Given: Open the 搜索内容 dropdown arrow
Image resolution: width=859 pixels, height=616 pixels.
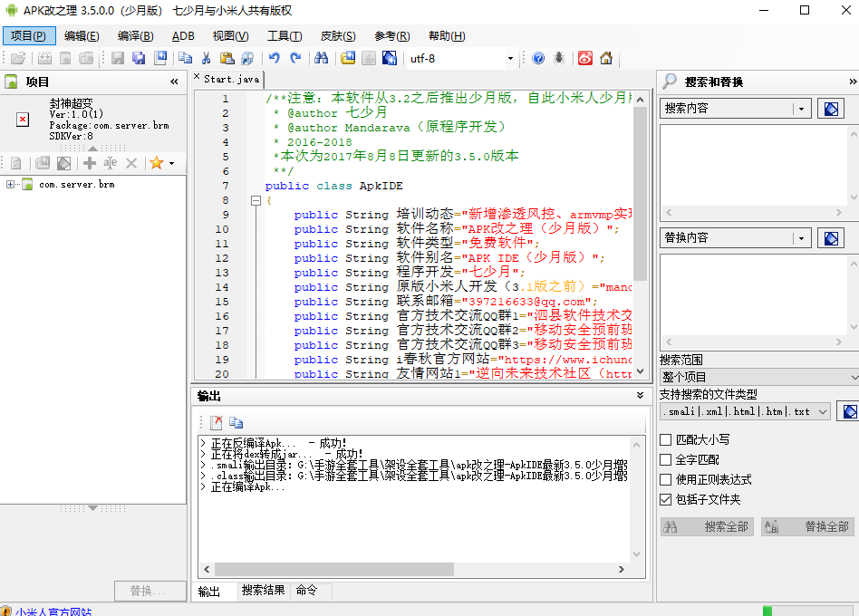Looking at the screenshot, I should (x=802, y=109).
